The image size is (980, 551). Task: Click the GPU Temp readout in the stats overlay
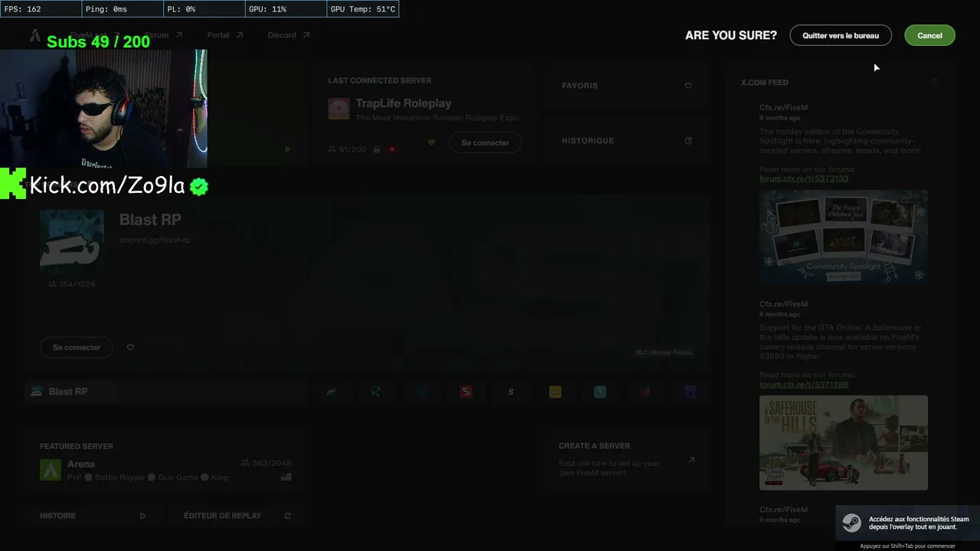[x=363, y=9]
